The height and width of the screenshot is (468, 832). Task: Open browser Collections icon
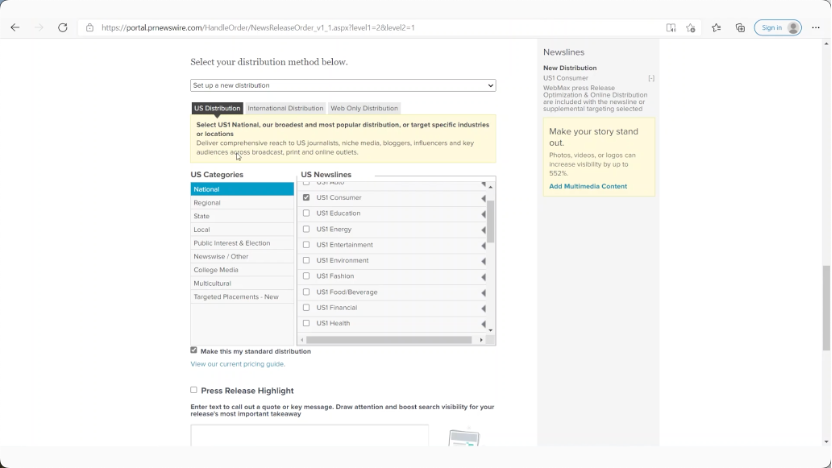point(740,27)
